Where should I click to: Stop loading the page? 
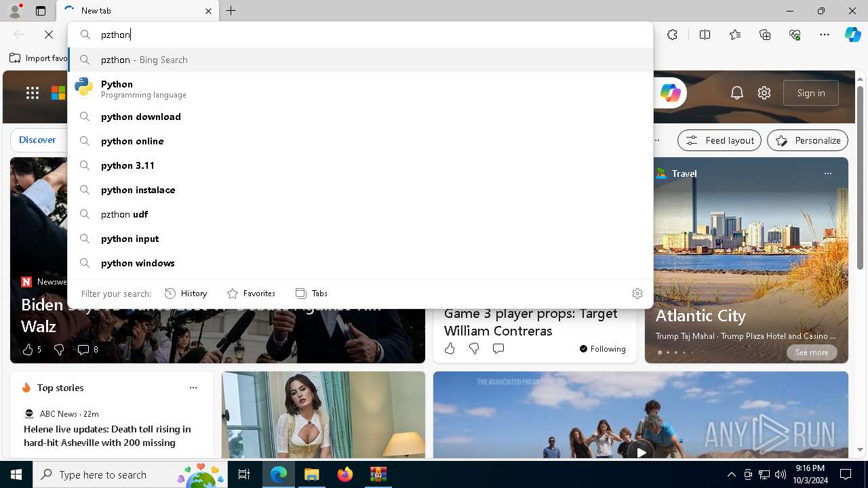(x=49, y=35)
